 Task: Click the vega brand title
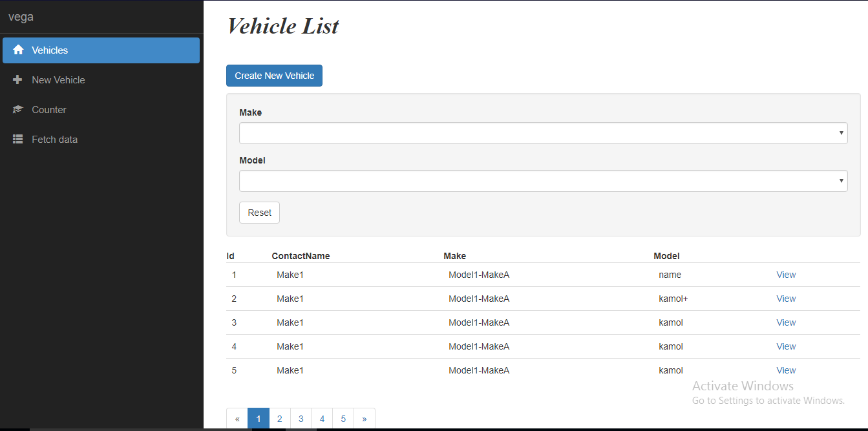click(x=21, y=17)
